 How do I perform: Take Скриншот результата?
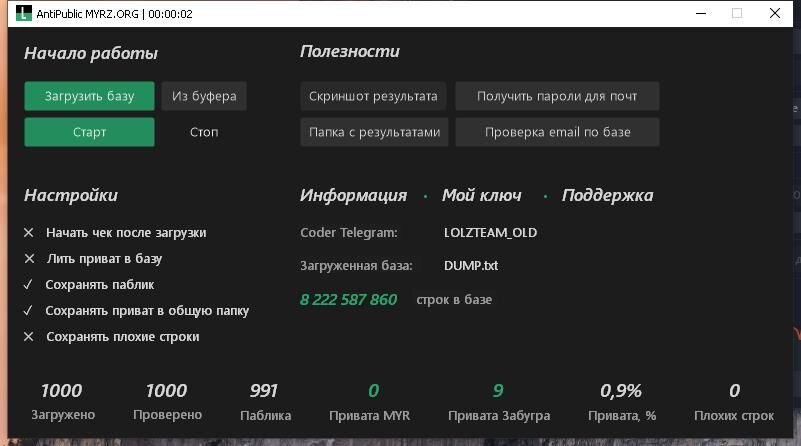[373, 96]
